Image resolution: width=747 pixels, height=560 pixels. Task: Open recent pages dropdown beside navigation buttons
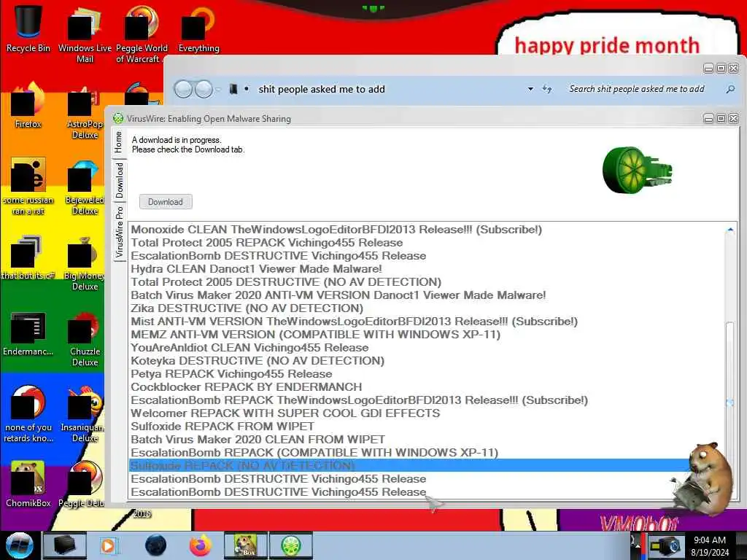(218, 89)
